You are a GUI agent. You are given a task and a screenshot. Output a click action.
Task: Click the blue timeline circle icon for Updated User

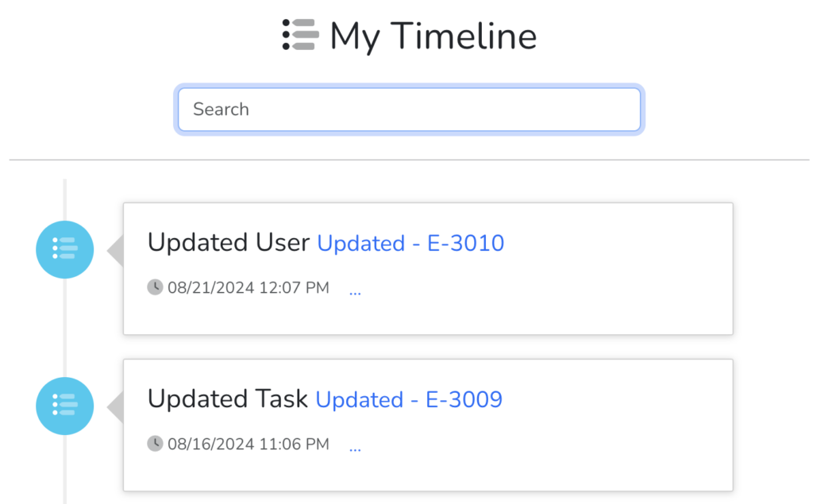65,249
